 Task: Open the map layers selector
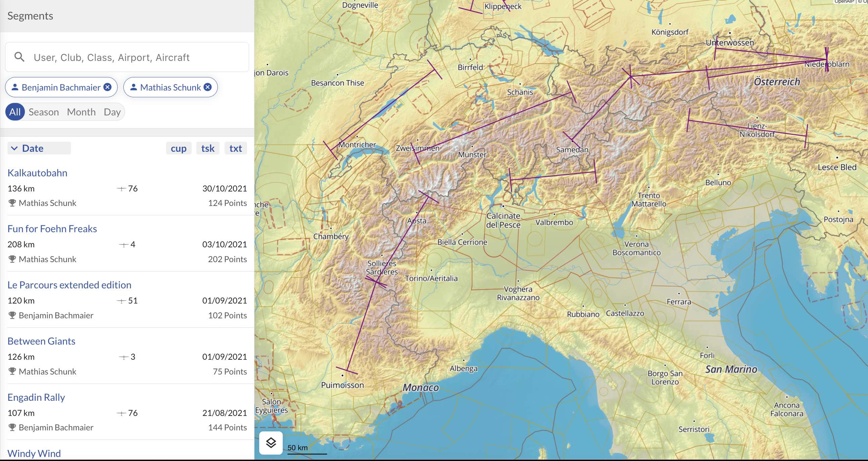tap(271, 443)
